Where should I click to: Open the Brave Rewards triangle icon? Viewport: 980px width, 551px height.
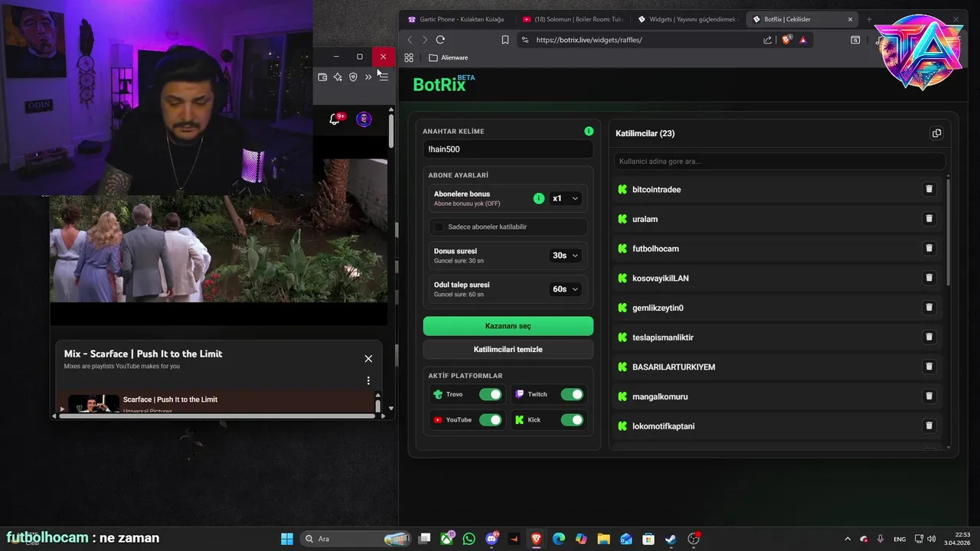[x=803, y=40]
